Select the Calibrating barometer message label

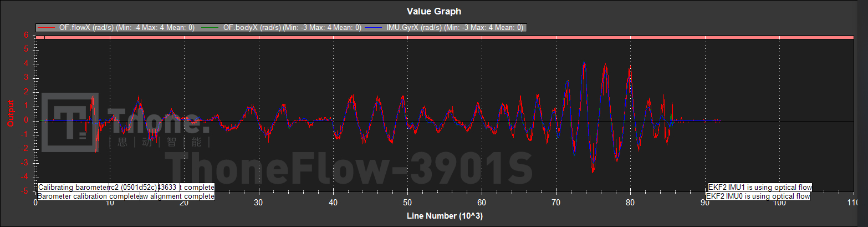point(73,187)
